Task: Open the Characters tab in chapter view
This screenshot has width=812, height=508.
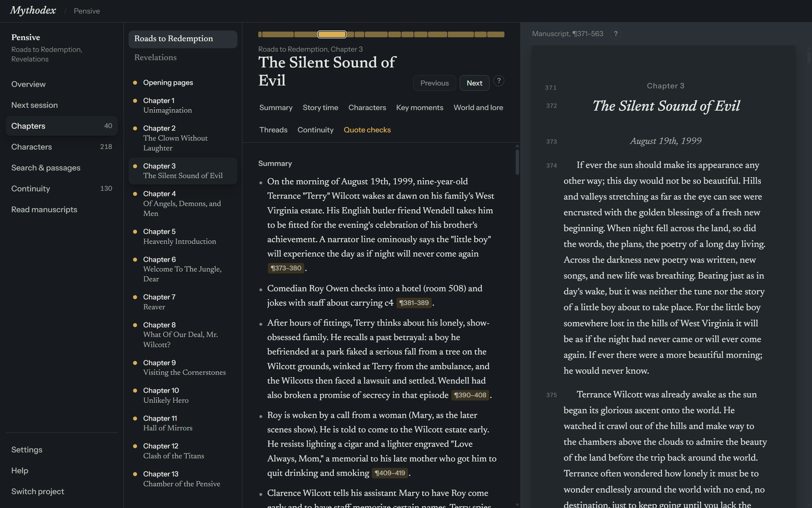Action: [367, 108]
